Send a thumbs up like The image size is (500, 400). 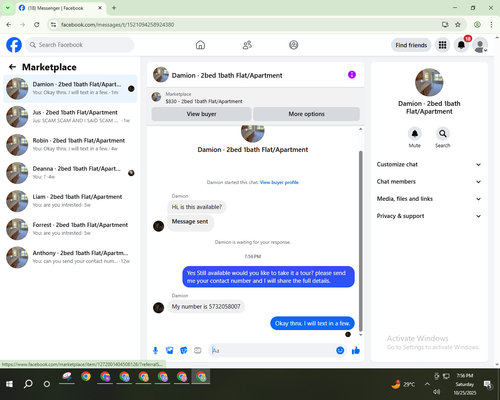(x=356, y=350)
